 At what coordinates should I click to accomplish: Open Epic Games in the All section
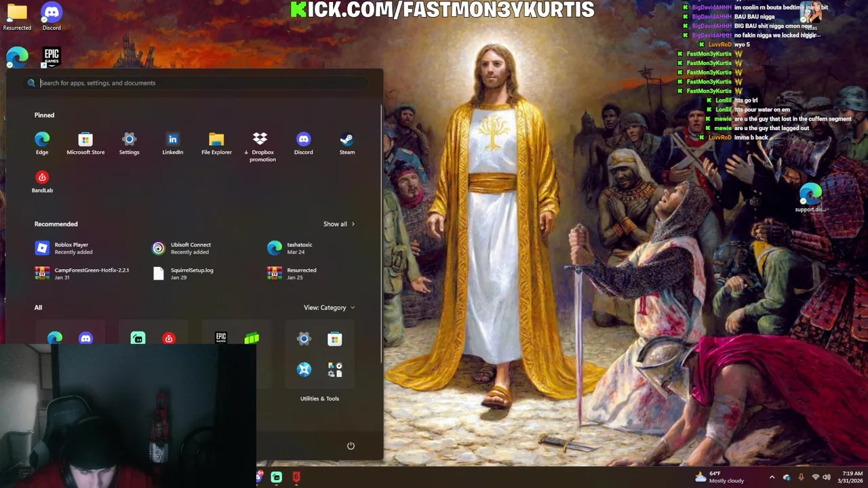click(221, 338)
